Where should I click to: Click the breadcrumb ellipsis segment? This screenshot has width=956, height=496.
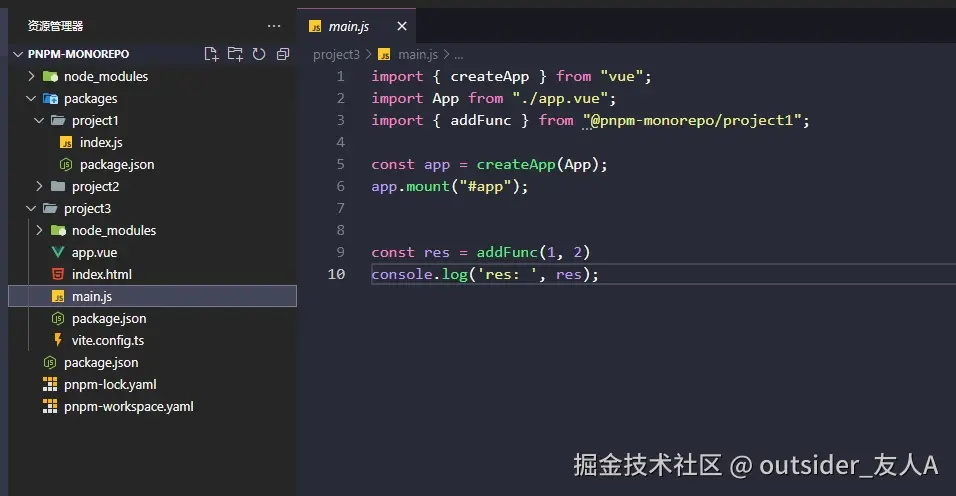point(458,55)
